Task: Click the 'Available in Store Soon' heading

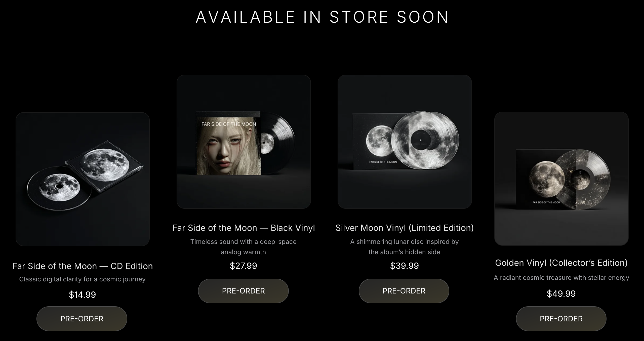Action: 322,17
